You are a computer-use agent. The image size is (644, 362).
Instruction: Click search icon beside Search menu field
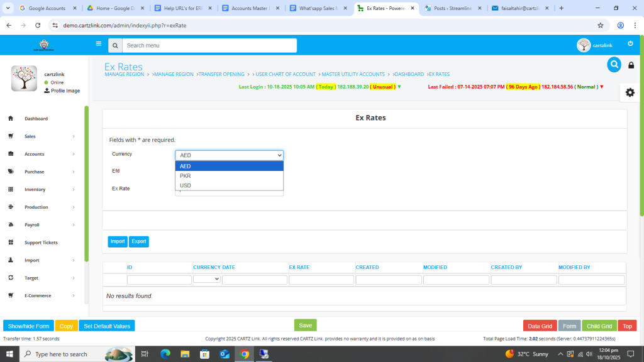(x=114, y=46)
